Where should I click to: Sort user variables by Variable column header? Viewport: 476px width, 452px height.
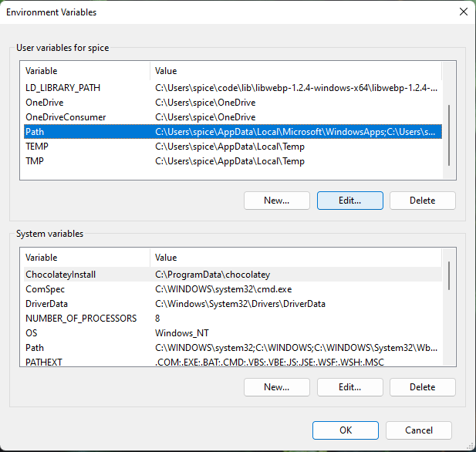click(85, 71)
